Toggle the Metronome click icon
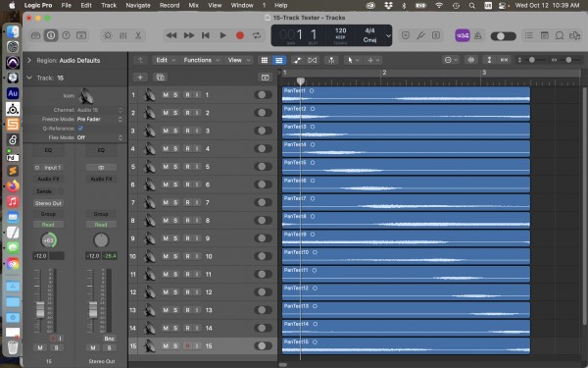The width and height of the screenshot is (588, 368). (x=478, y=35)
